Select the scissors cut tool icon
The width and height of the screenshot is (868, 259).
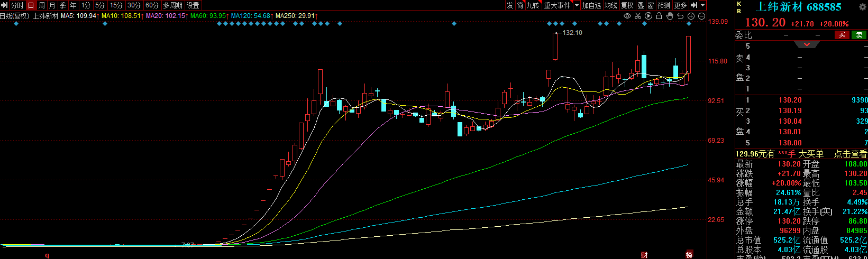tap(638, 16)
